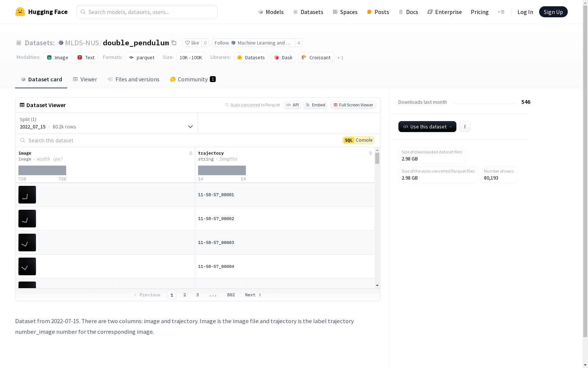This screenshot has width=588, height=368.
Task: Open the extra navigation menu icon
Action: coord(501,12)
